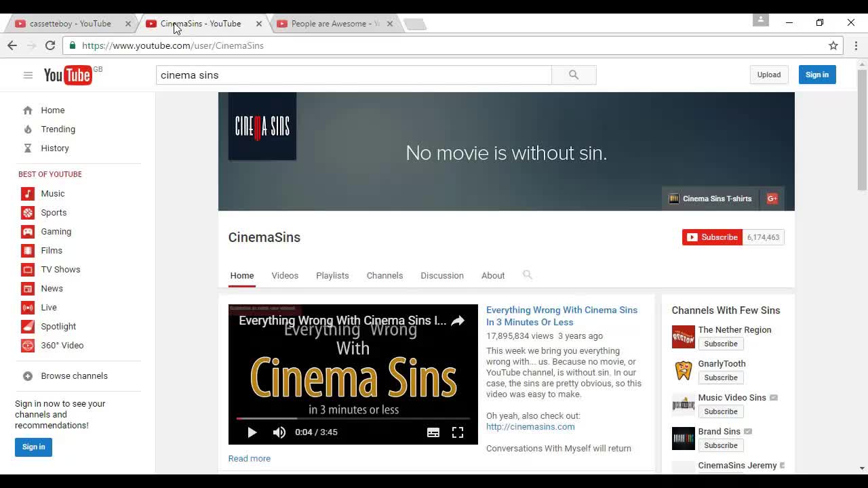Open the channel Playlists tab
The height and width of the screenshot is (488, 868).
(332, 276)
